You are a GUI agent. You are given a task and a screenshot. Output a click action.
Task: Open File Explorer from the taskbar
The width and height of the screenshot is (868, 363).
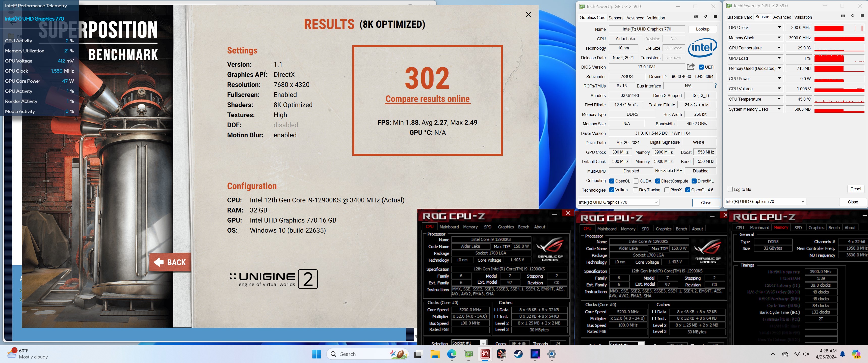[435, 354]
